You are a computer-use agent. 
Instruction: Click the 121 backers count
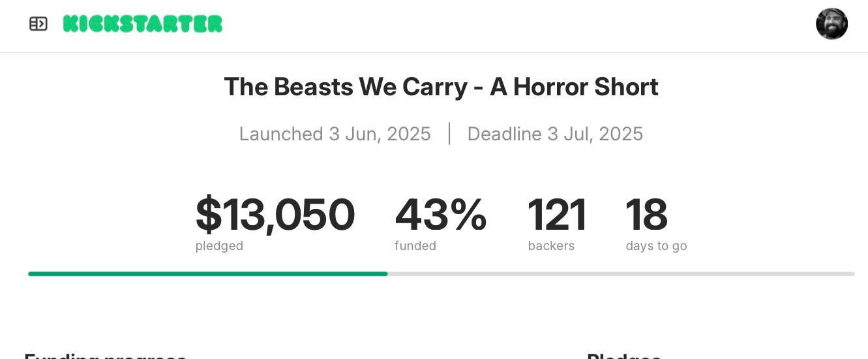(558, 214)
